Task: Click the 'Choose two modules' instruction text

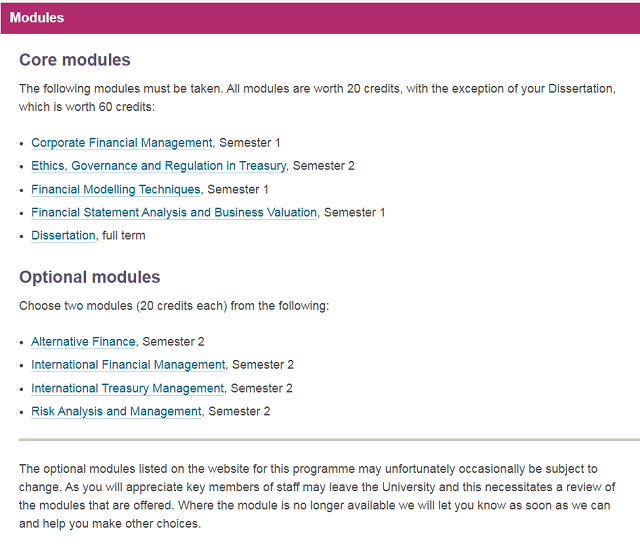Action: 174,306
